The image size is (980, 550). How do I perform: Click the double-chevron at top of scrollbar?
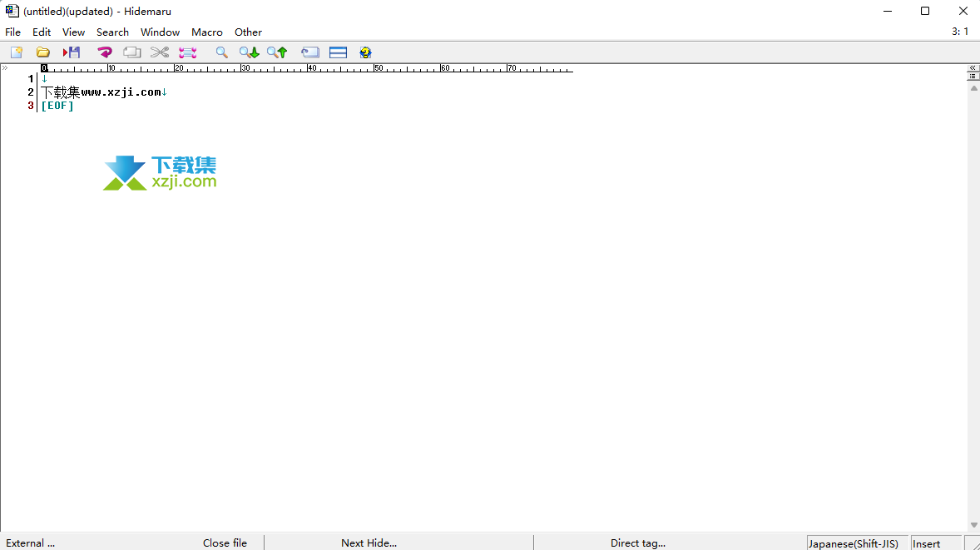(x=973, y=67)
